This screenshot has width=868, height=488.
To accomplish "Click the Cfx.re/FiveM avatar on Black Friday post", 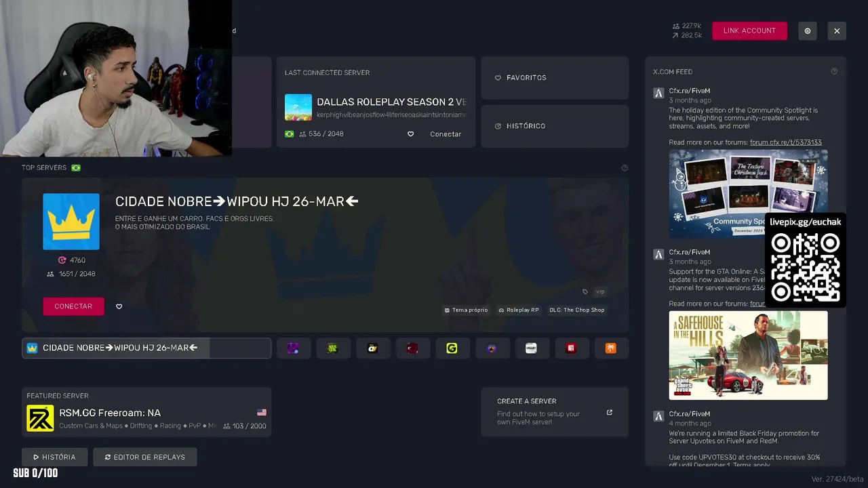I will coord(658,415).
